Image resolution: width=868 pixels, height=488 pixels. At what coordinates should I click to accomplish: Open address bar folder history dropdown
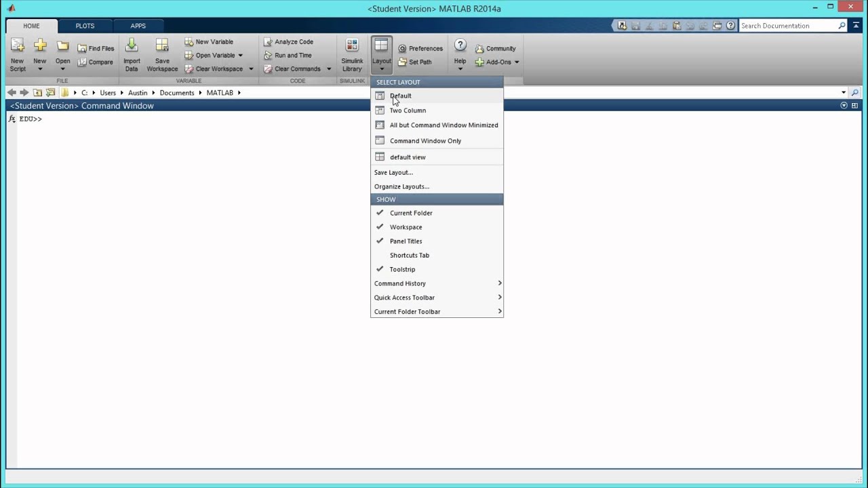(x=844, y=92)
